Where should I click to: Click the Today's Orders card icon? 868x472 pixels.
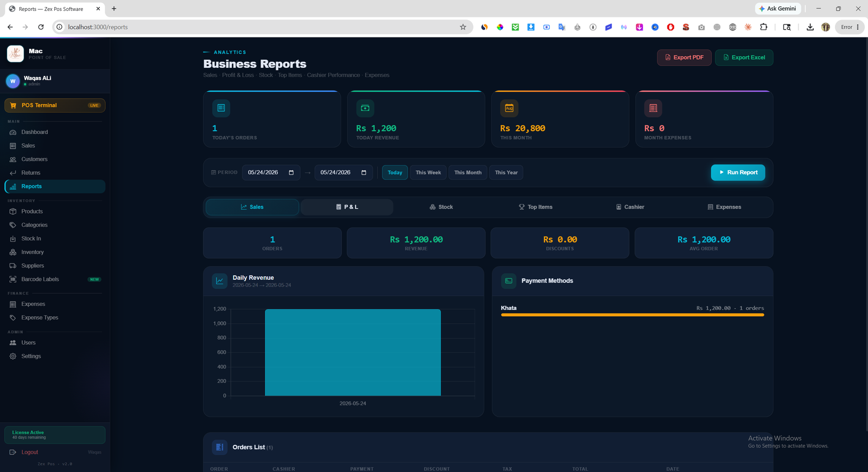click(x=221, y=108)
